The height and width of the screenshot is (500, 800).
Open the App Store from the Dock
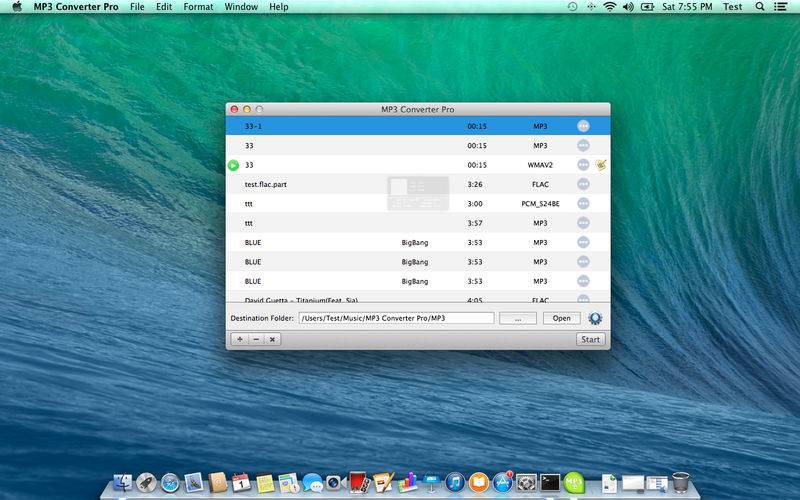pyautogui.click(x=503, y=482)
